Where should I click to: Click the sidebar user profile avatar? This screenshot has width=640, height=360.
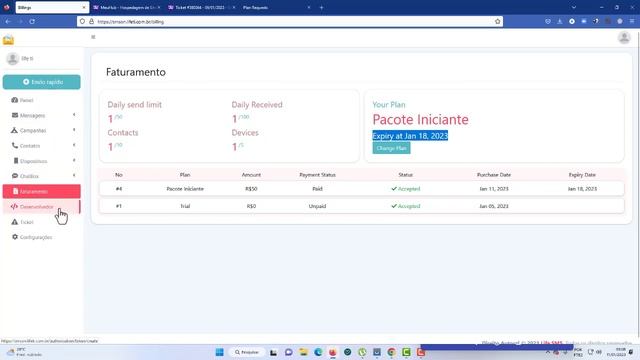tap(13, 59)
